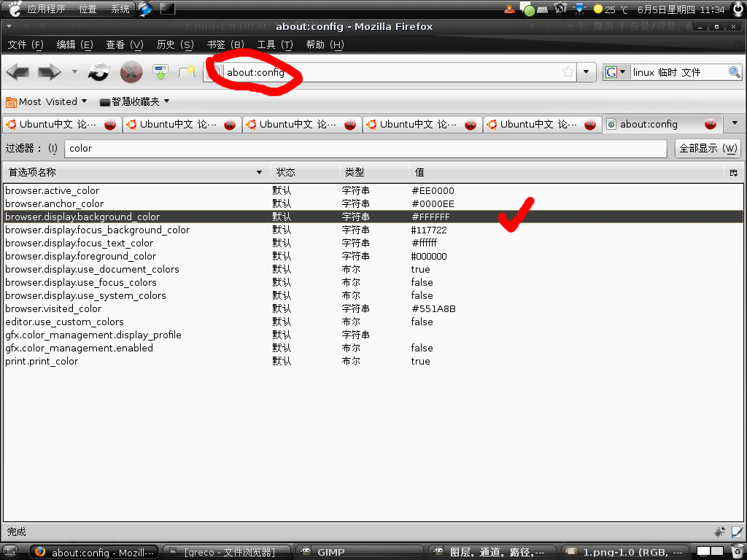Click value #551A8B

pyautogui.click(x=433, y=308)
